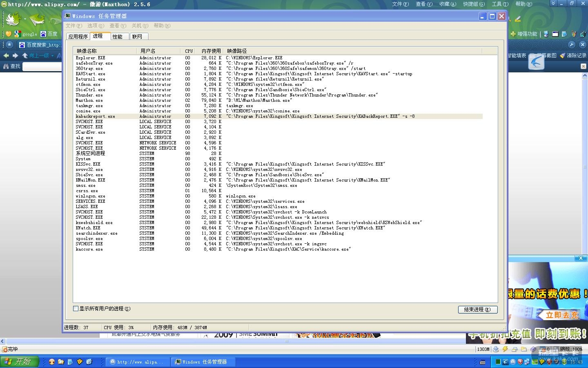Select the Returnil.exe process row

pyautogui.click(x=278, y=79)
